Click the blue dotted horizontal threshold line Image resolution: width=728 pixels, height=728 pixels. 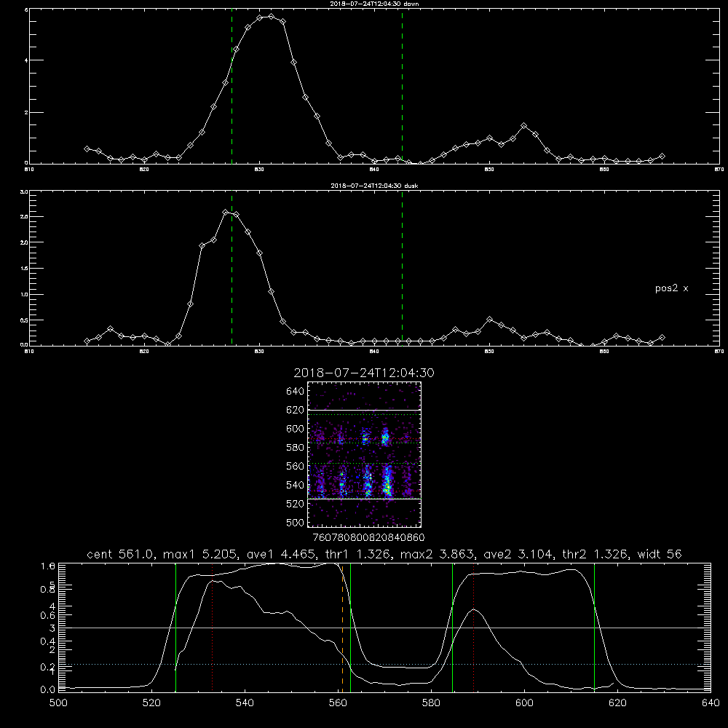coord(384,665)
